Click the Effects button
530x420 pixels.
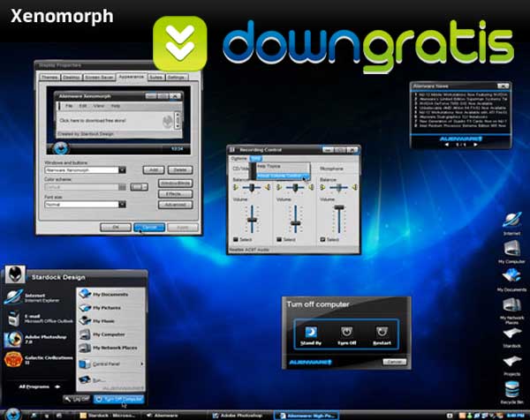pyautogui.click(x=176, y=194)
